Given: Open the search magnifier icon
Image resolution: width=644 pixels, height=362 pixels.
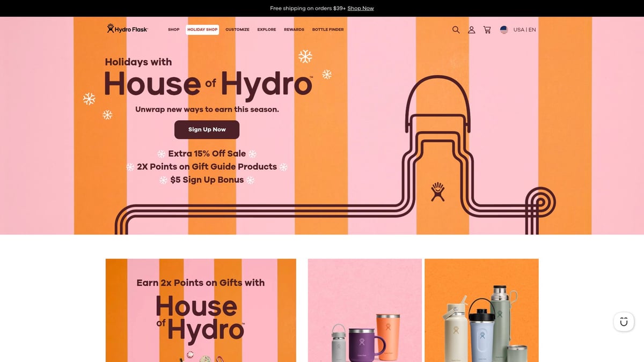Looking at the screenshot, I should 456,30.
